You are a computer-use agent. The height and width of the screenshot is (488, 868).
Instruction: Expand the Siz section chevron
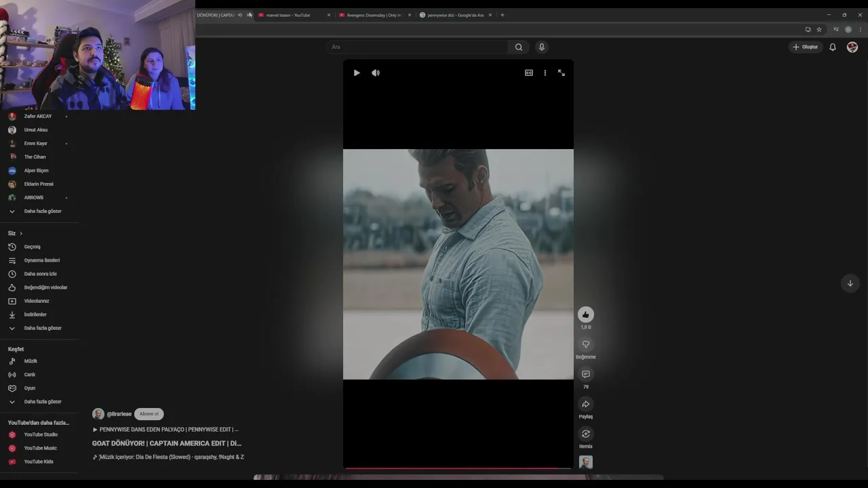point(20,233)
